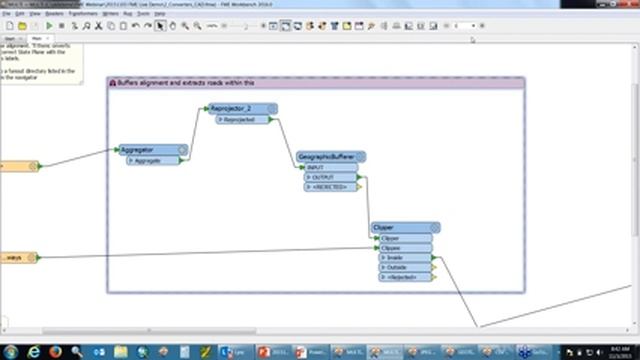
Task: Click the Cut scissors icon
Action: click(98, 26)
